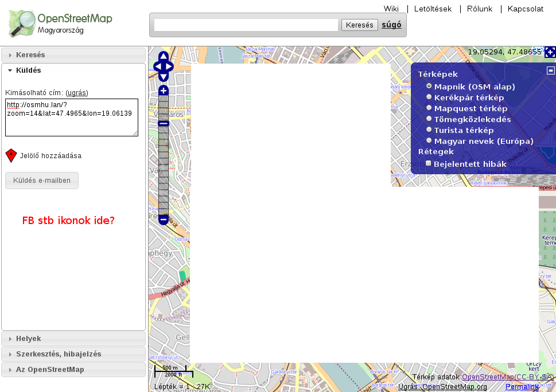Open OpenStreetMap(CC-BY-SA) attribution link
The height and width of the screenshot is (392, 556).
(x=508, y=377)
